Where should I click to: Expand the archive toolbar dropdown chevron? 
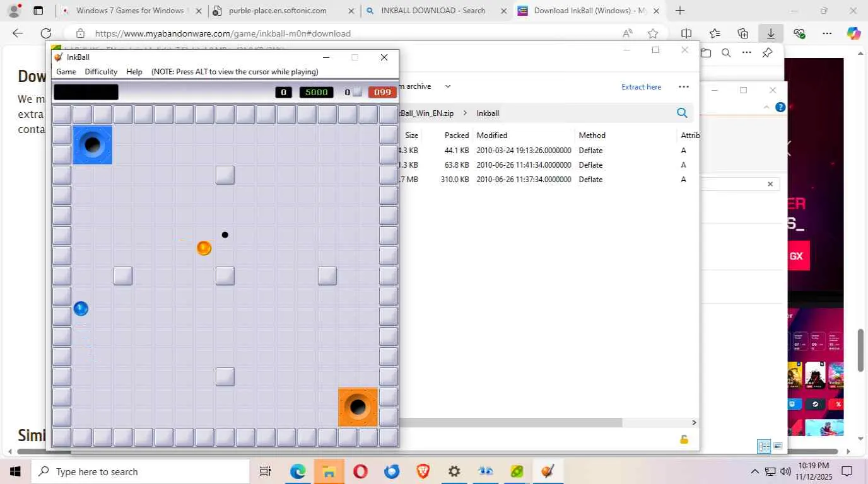(x=448, y=86)
